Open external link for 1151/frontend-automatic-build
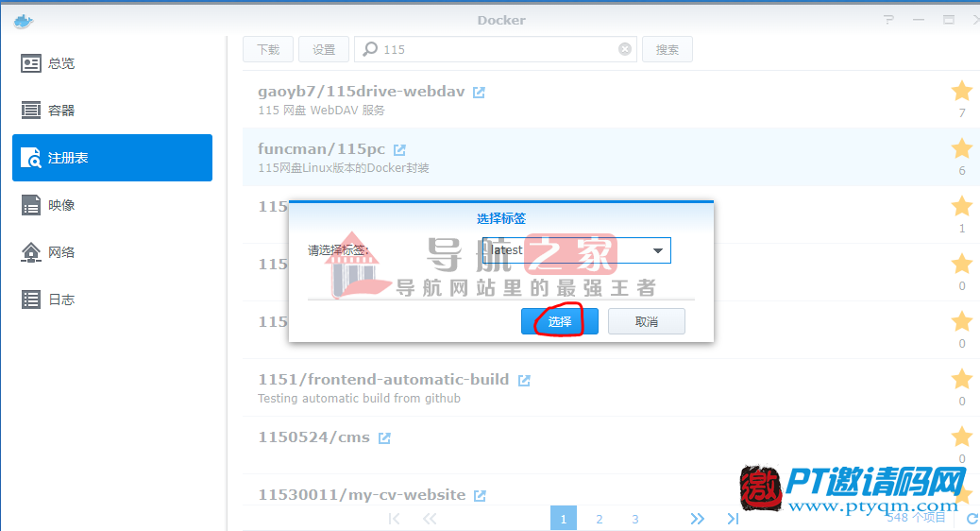 coord(524,380)
